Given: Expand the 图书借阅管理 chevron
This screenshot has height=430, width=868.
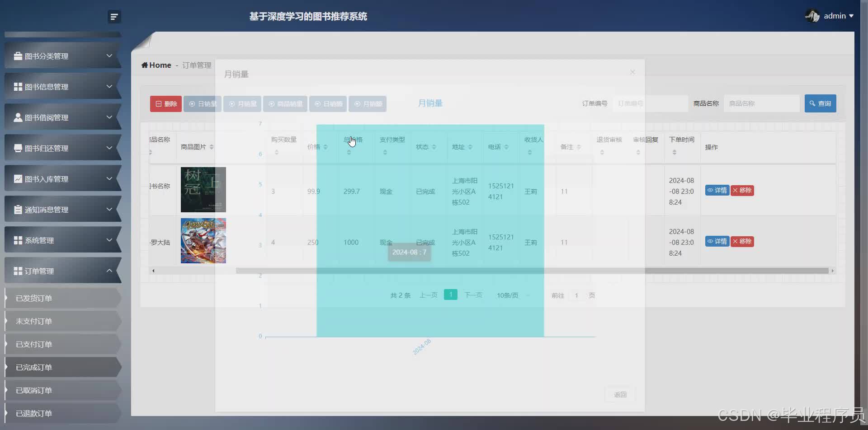Looking at the screenshot, I should pos(109,117).
